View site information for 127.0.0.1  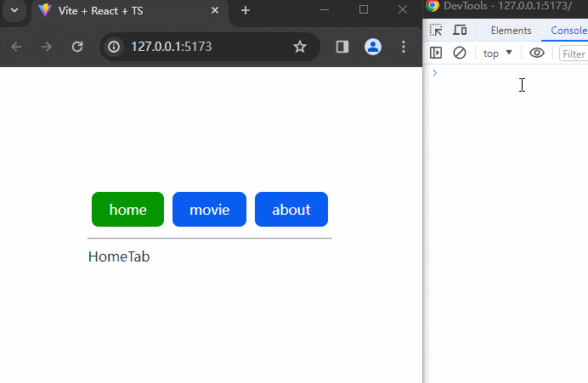[x=115, y=47]
